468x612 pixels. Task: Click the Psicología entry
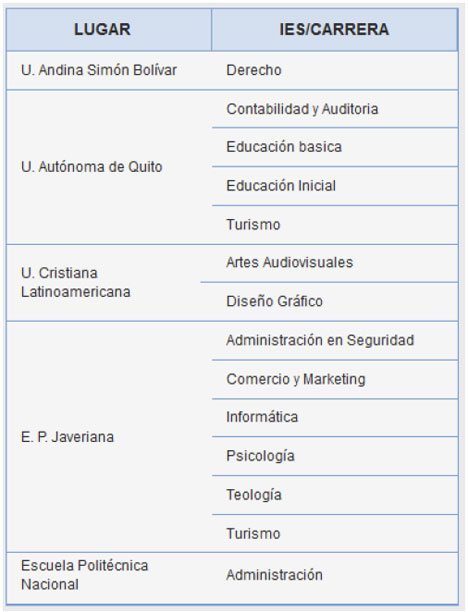(335, 456)
